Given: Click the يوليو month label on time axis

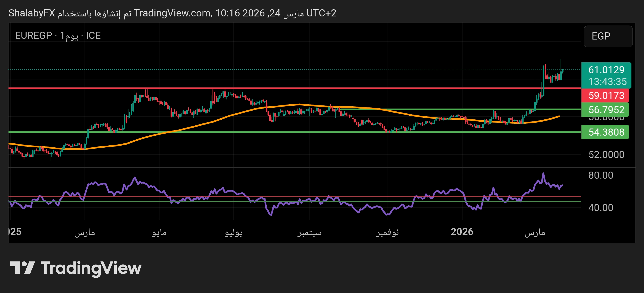Looking at the screenshot, I should click(234, 232).
